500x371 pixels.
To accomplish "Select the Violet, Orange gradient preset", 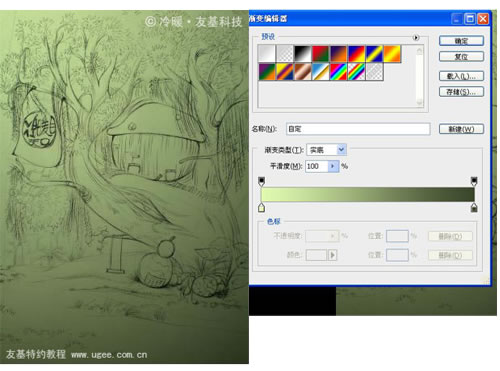I will [339, 54].
